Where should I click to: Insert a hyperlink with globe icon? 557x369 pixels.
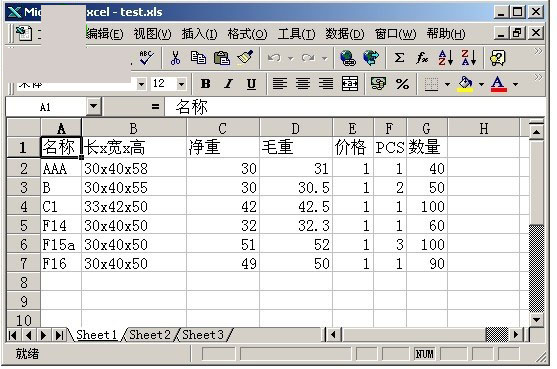click(x=347, y=58)
